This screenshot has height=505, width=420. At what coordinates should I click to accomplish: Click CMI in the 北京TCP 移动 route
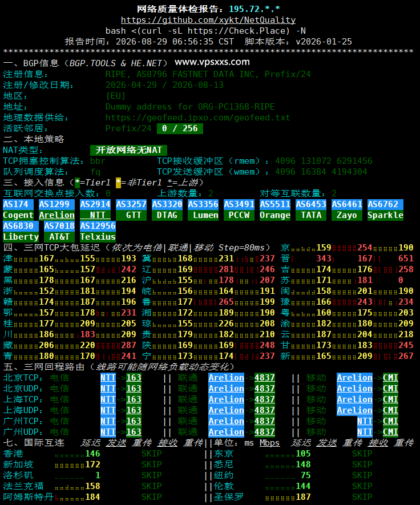click(391, 378)
